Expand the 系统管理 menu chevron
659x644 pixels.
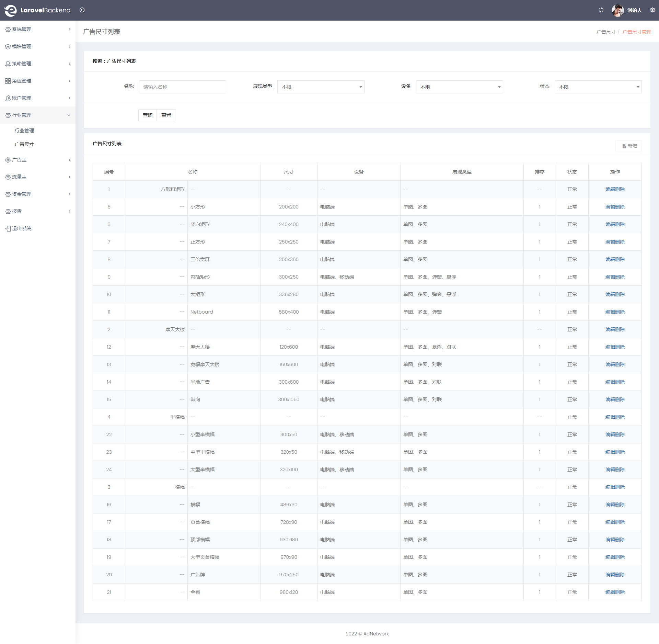[69, 30]
